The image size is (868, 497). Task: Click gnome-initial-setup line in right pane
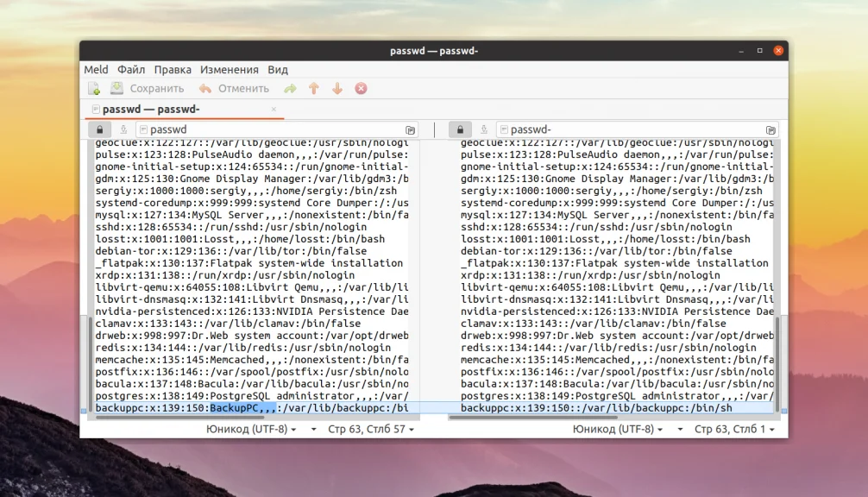coord(617,166)
